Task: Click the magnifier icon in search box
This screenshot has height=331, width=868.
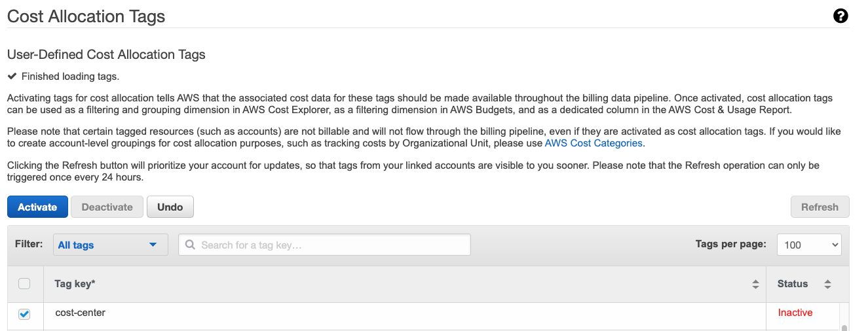Action: (x=191, y=245)
